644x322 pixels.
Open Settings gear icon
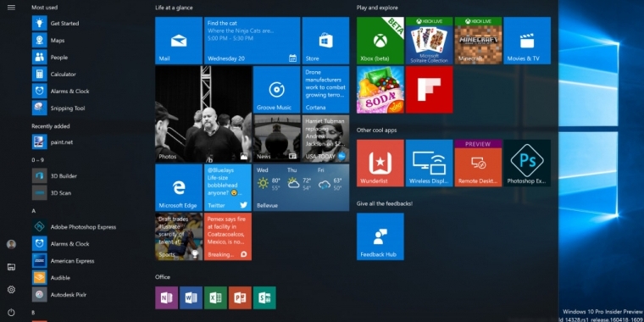tap(11, 290)
